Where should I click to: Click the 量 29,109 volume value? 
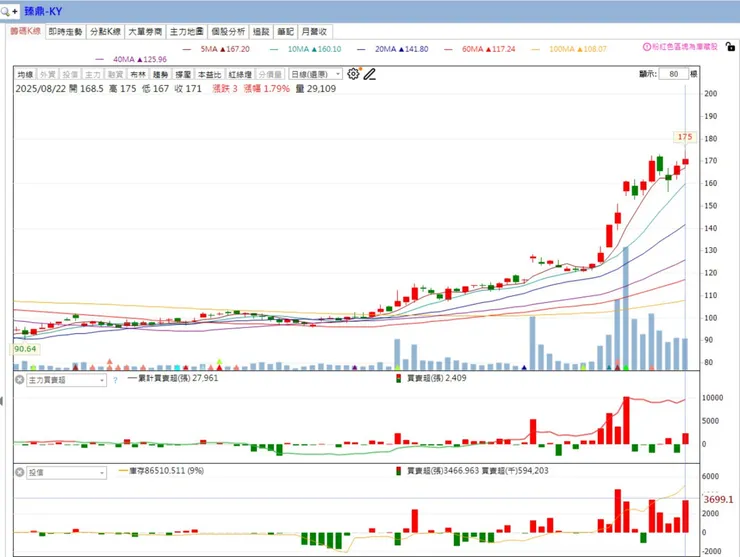click(x=316, y=89)
